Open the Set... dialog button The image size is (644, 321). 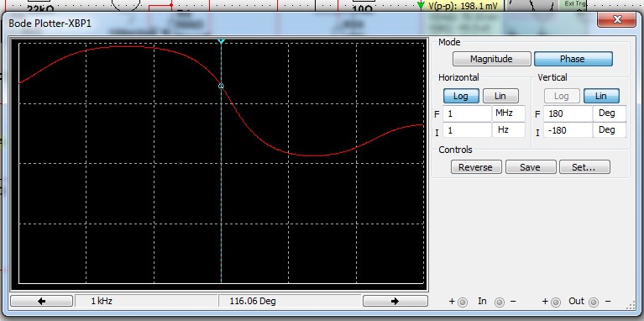584,167
